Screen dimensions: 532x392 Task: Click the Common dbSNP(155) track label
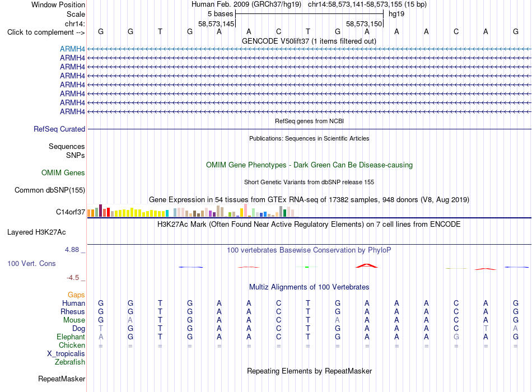pos(49,190)
